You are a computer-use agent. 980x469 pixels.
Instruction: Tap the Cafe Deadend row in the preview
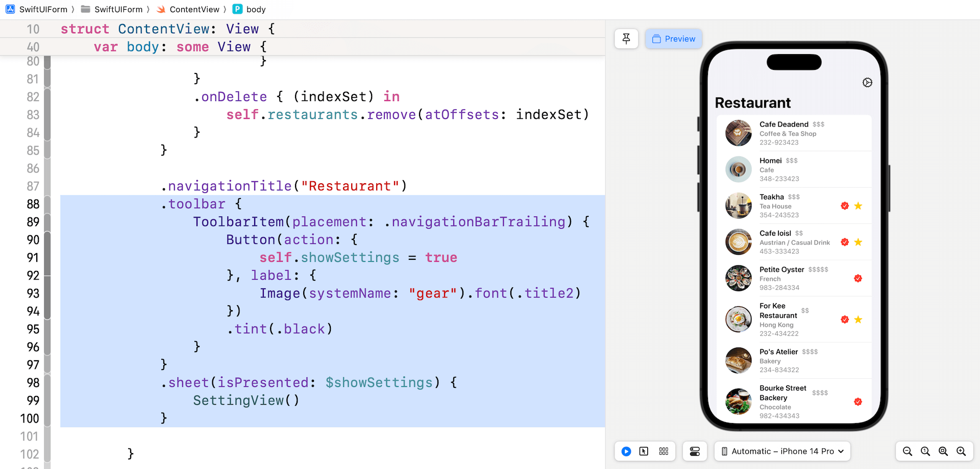pyautogui.click(x=794, y=133)
